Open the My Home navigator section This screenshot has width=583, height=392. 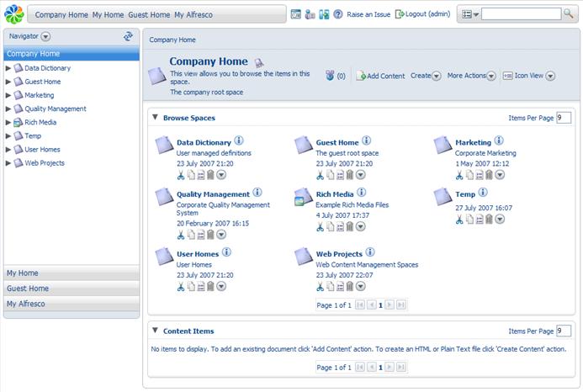coord(72,273)
